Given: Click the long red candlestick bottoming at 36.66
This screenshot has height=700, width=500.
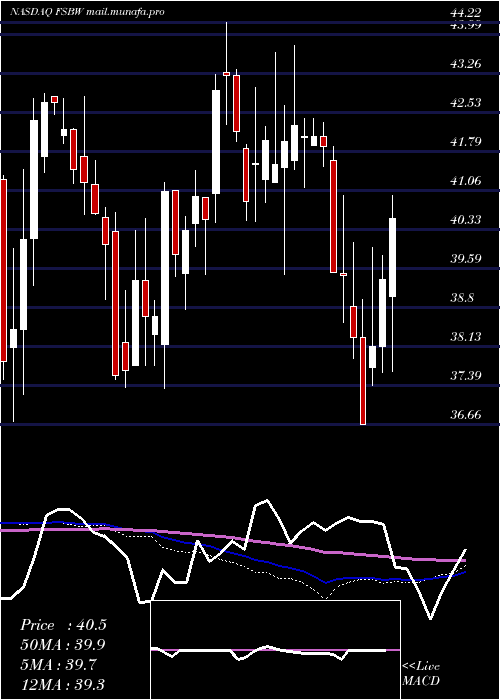Looking at the screenshot, I should 363,381.
